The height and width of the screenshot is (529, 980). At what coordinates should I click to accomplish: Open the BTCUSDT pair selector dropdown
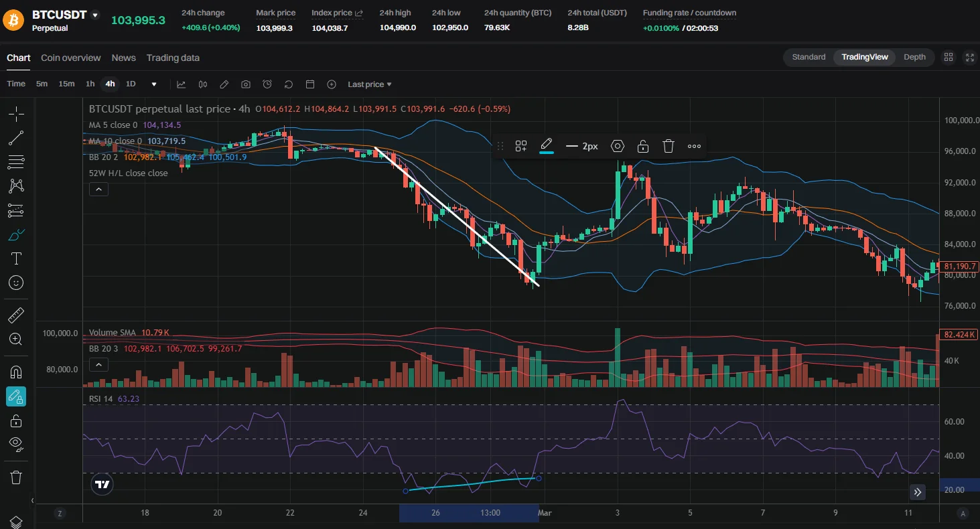point(95,15)
